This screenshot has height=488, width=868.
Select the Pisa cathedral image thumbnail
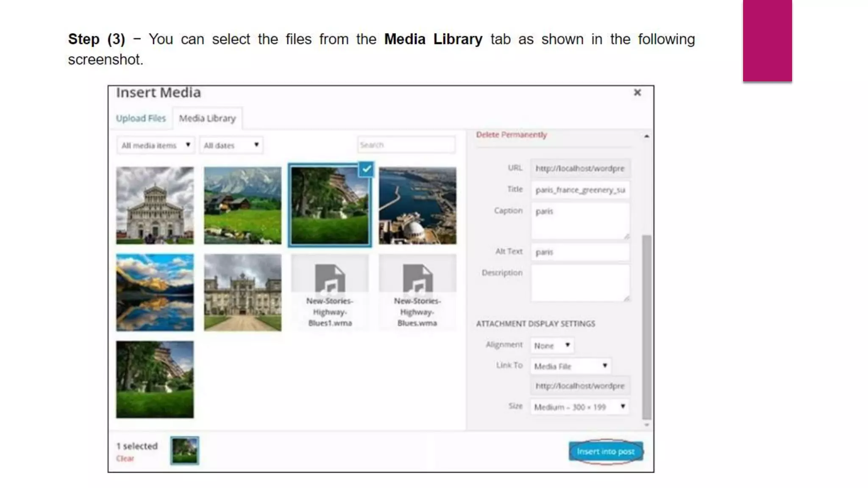click(155, 205)
